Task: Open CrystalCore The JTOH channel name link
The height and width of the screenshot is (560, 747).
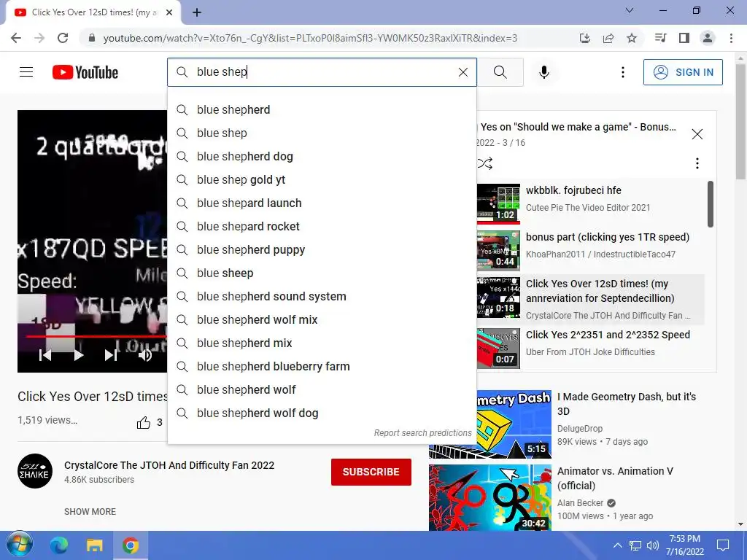Action: [169, 465]
